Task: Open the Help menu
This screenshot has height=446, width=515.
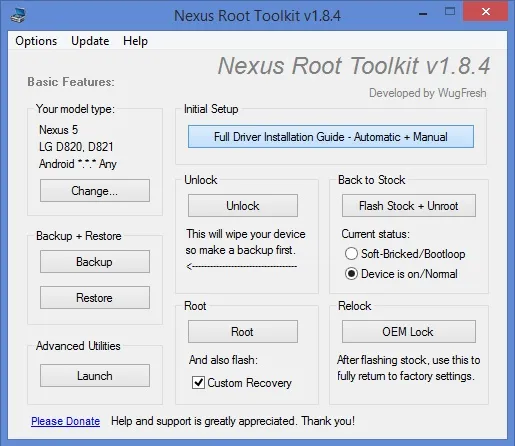Action: pyautogui.click(x=135, y=41)
